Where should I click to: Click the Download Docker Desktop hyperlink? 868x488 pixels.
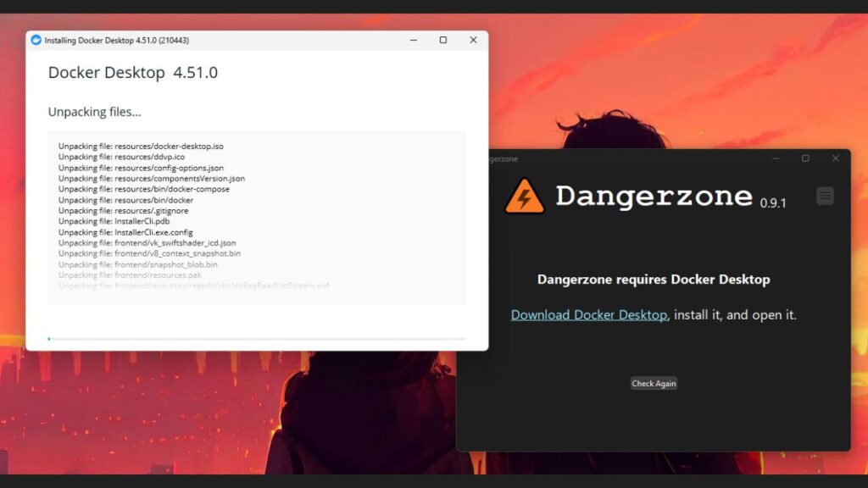pyautogui.click(x=588, y=314)
